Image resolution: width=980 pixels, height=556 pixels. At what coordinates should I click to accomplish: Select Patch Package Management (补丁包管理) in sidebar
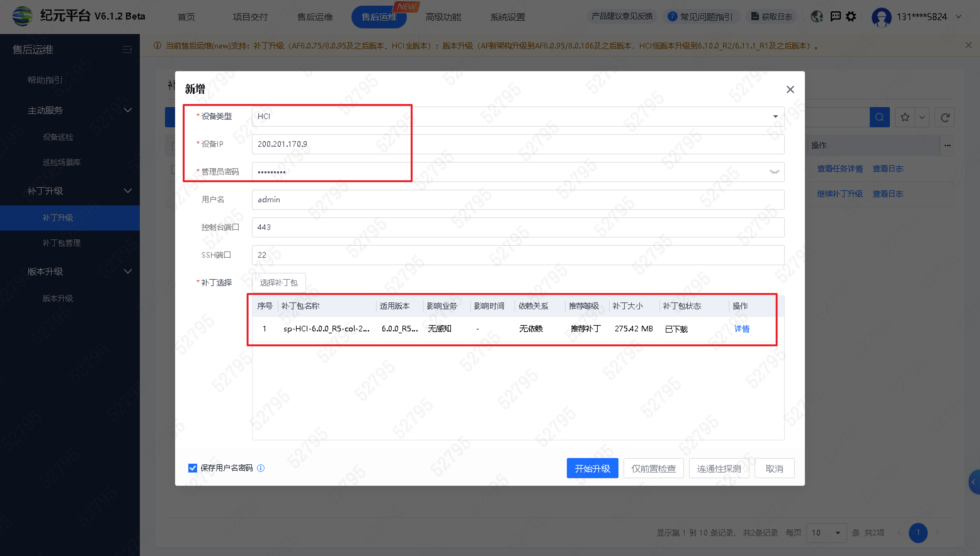click(61, 243)
